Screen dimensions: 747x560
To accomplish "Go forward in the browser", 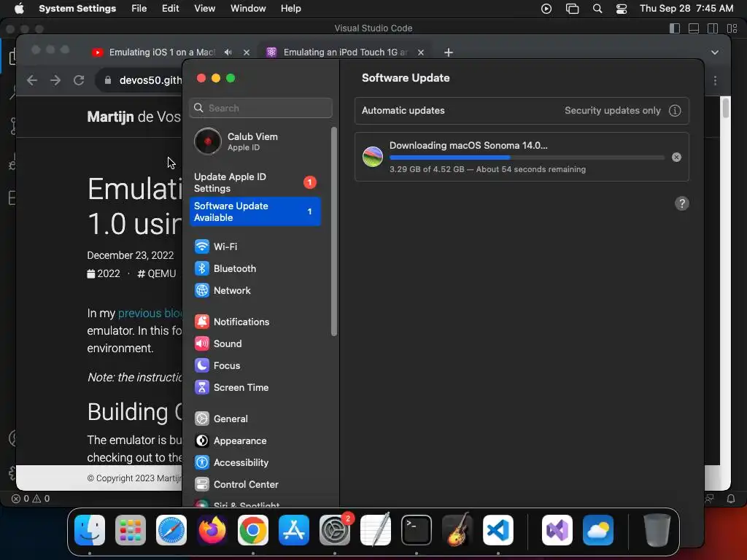I will coord(55,80).
